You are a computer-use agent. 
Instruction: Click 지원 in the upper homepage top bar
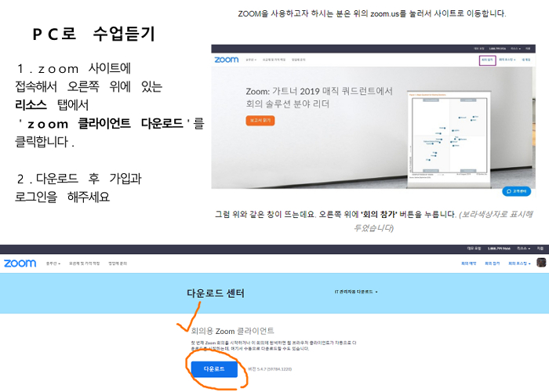(528, 49)
